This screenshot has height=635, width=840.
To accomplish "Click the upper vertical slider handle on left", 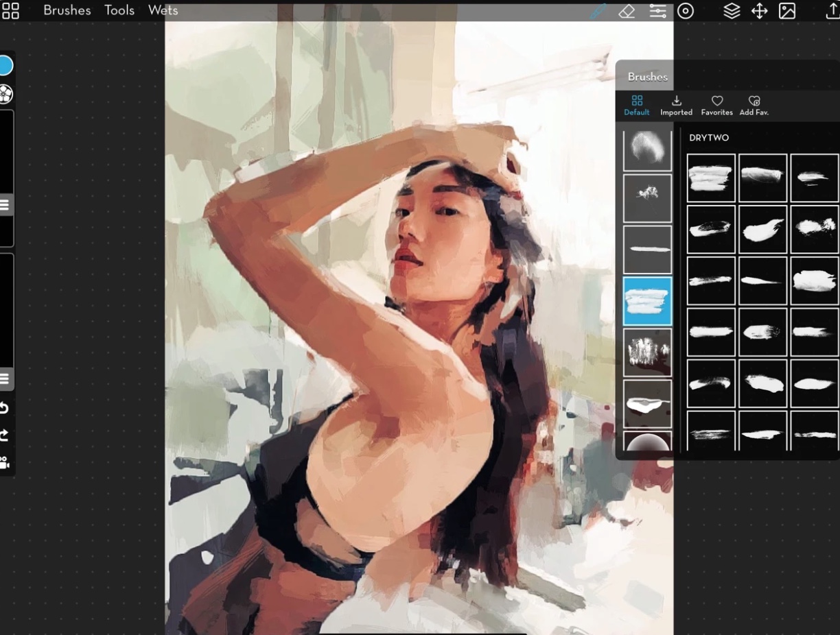I will click(x=5, y=204).
